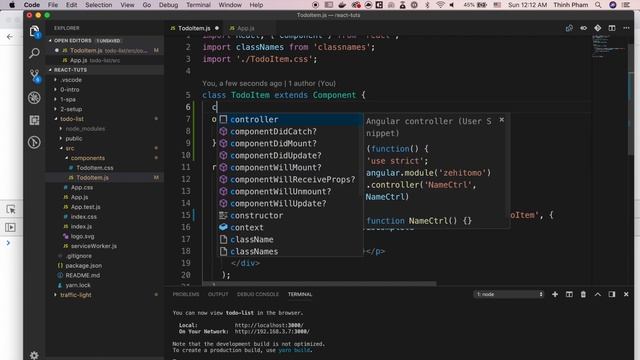Viewport: 640px width, 360px height.
Task: Click the Wi-Fi icon in menu bar
Action: (440, 5)
